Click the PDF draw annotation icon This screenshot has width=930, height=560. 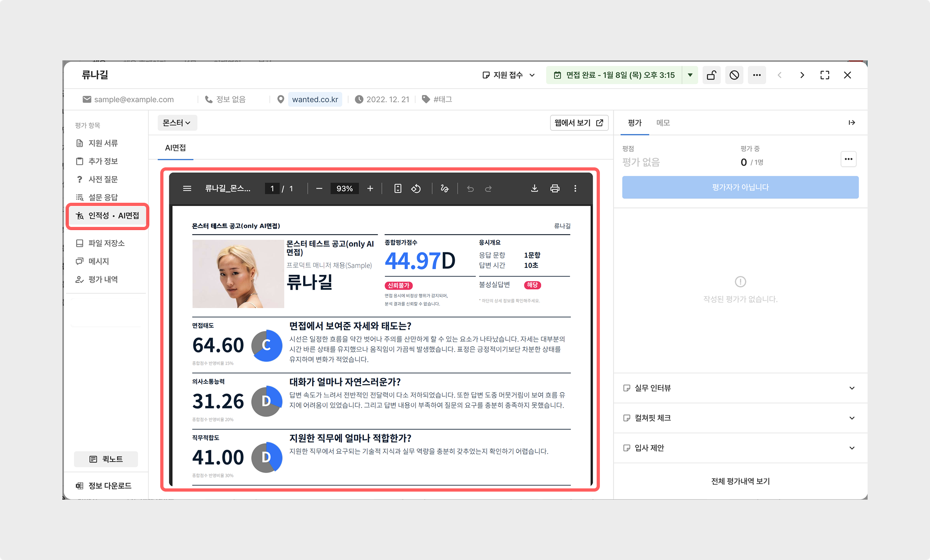click(x=444, y=188)
